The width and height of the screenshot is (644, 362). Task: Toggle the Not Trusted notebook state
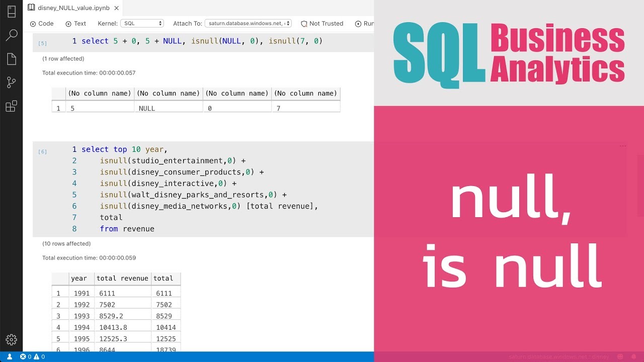322,24
